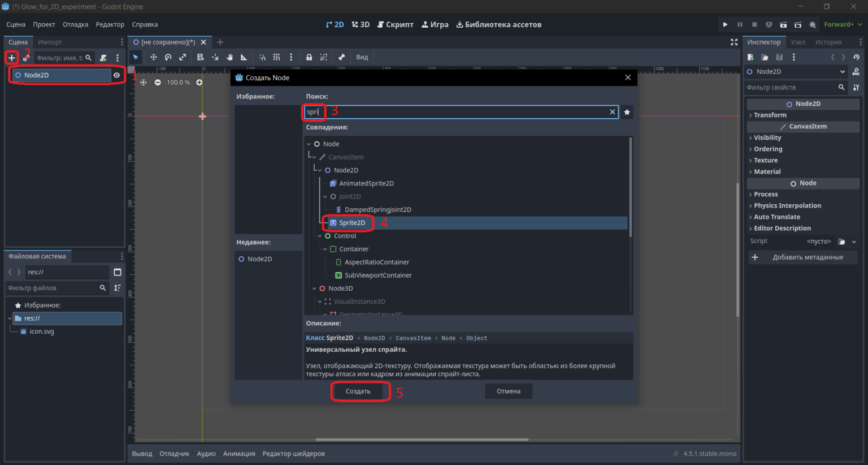Run a specific scene
The height and width of the screenshot is (465, 868).
click(x=798, y=24)
